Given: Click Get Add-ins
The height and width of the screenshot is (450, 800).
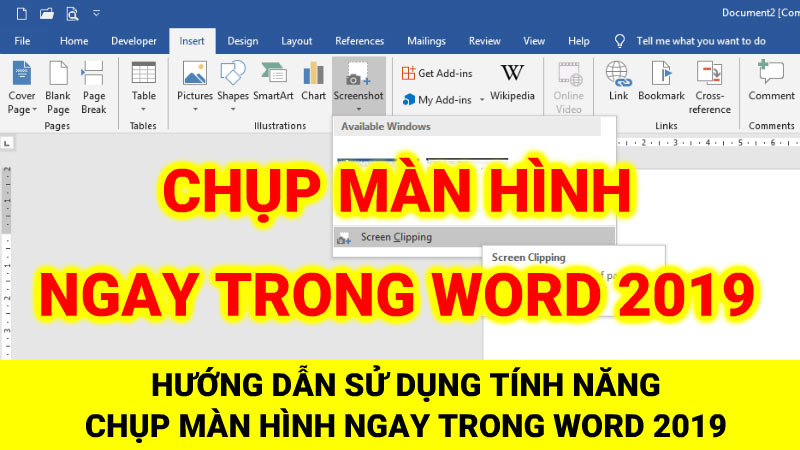Looking at the screenshot, I should [x=437, y=73].
